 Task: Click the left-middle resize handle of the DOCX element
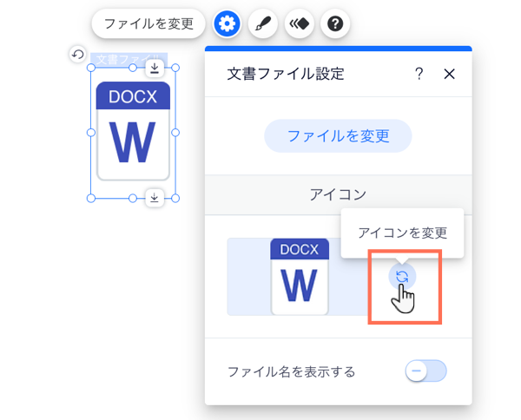click(91, 133)
